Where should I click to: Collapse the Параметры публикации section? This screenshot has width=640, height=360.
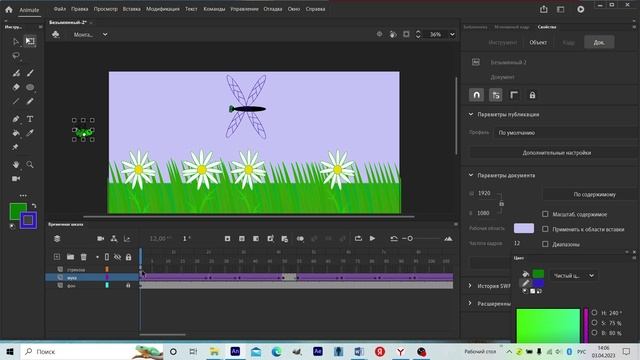[x=471, y=114]
